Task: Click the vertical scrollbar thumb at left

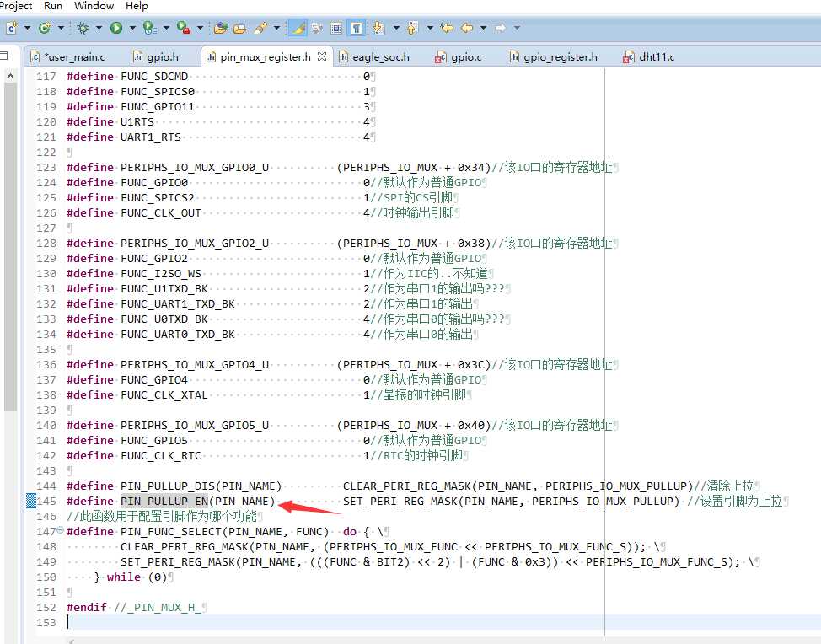Action: pos(10,246)
